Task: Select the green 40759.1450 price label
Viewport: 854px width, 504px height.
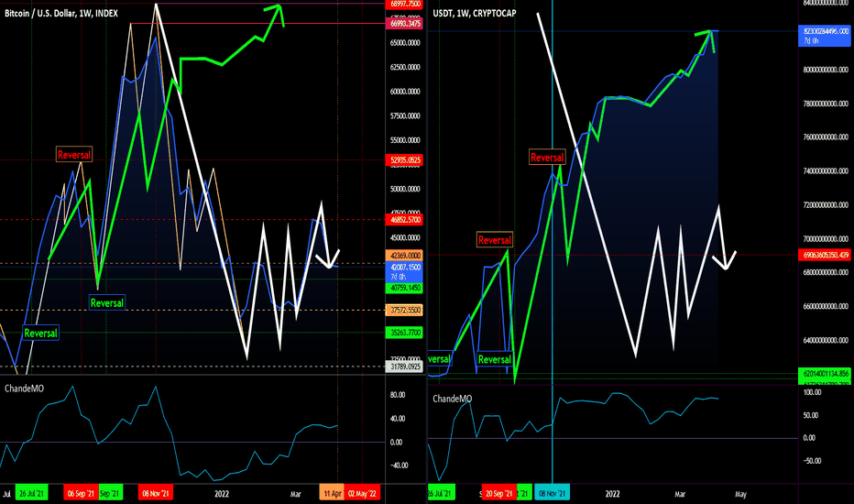Action: click(x=405, y=288)
